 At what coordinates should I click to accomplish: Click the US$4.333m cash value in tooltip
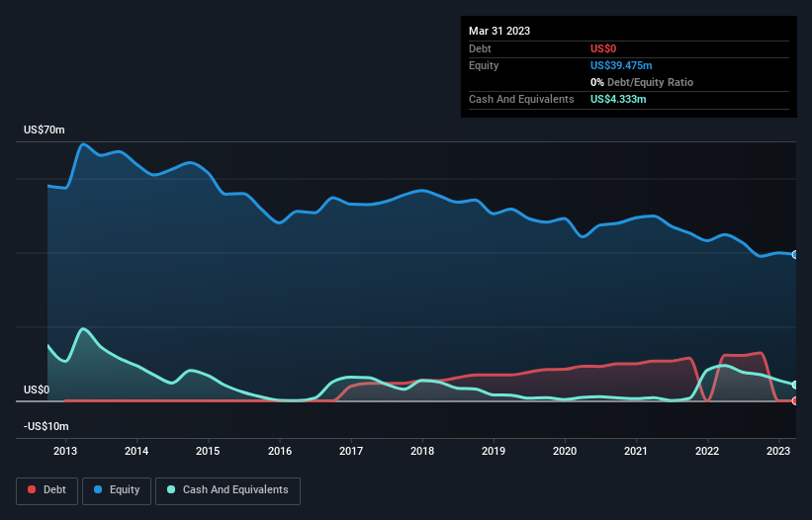point(618,99)
